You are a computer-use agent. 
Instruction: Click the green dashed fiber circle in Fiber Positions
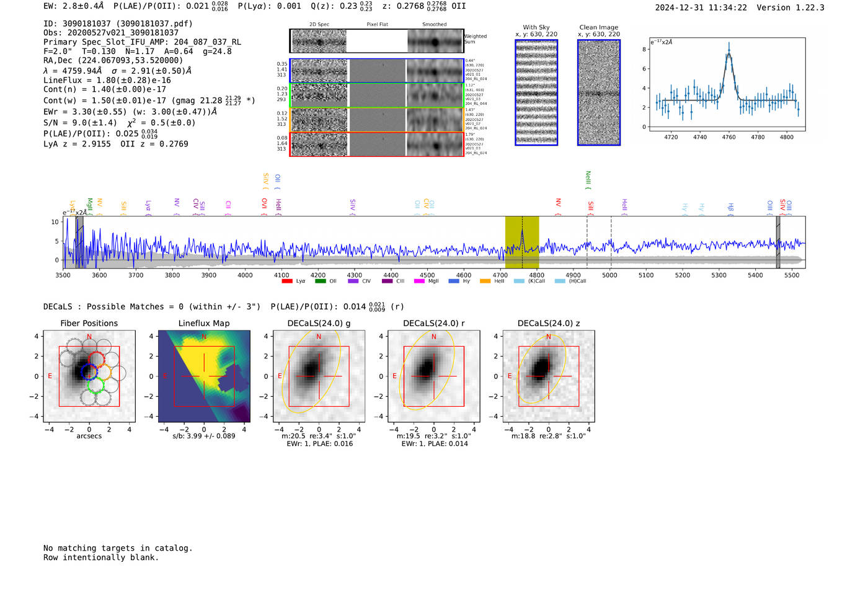pos(95,384)
